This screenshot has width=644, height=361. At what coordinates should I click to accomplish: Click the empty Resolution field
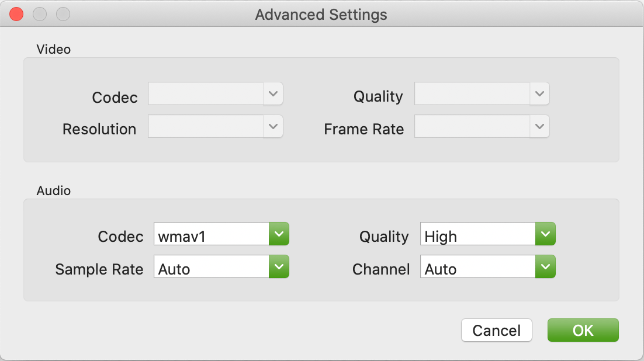click(x=206, y=126)
